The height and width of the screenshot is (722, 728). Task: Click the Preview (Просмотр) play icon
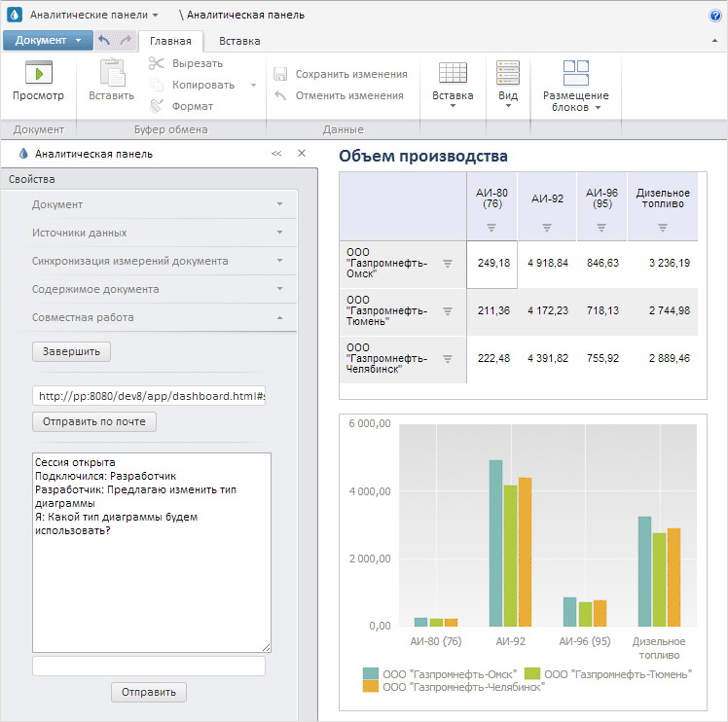pos(38,73)
